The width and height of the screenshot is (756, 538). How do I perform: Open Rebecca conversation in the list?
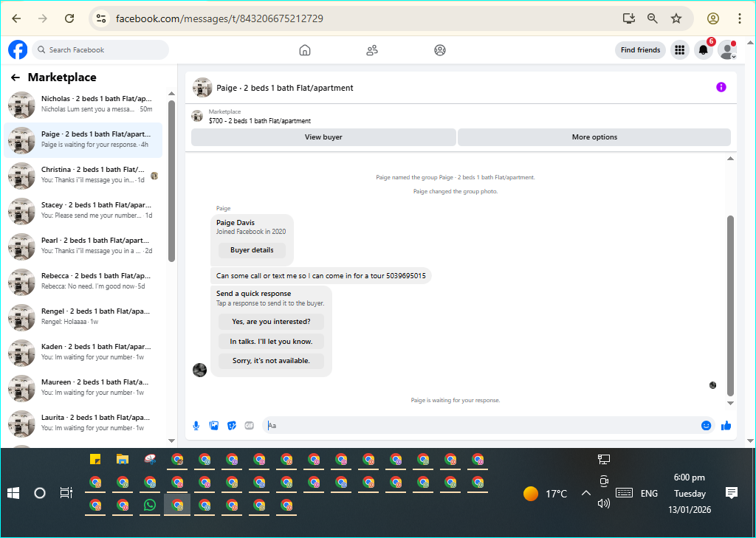(83, 282)
